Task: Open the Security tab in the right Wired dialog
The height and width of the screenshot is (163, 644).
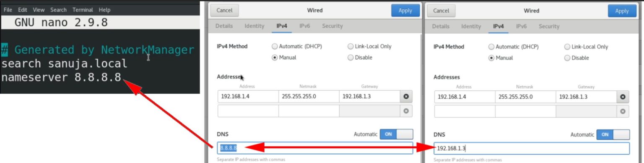Action: (549, 26)
